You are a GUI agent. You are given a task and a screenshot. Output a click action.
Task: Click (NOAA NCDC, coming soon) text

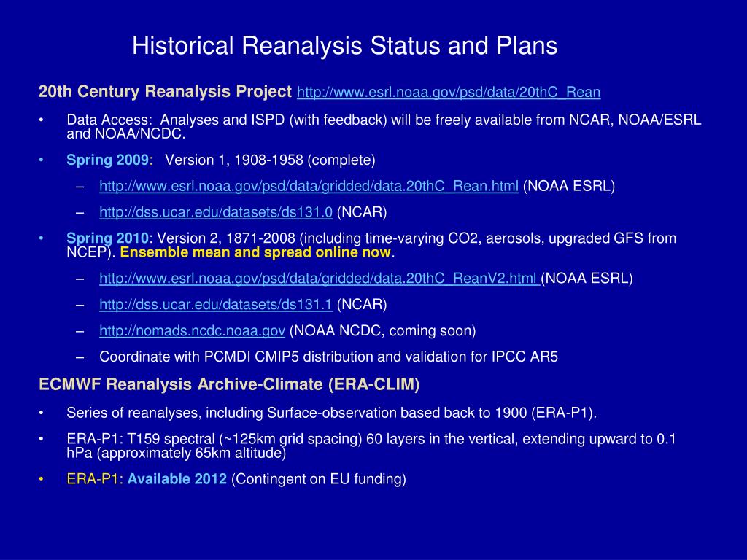click(x=382, y=330)
